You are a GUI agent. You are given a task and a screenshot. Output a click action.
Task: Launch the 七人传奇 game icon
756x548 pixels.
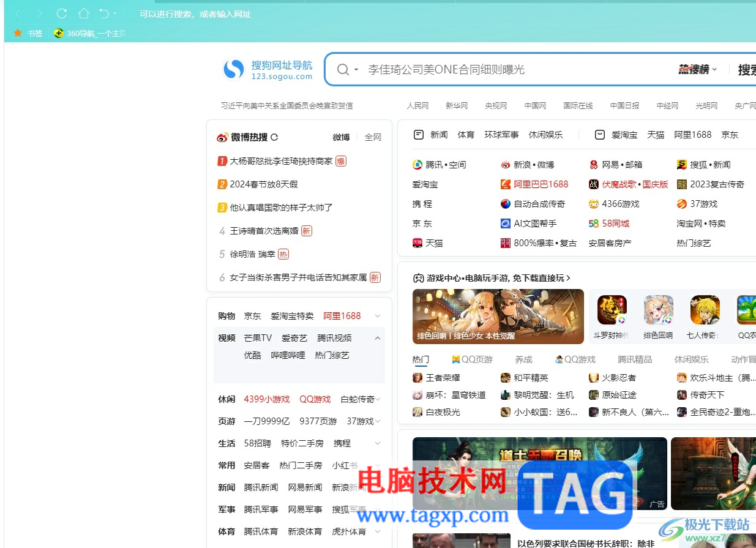pyautogui.click(x=705, y=310)
